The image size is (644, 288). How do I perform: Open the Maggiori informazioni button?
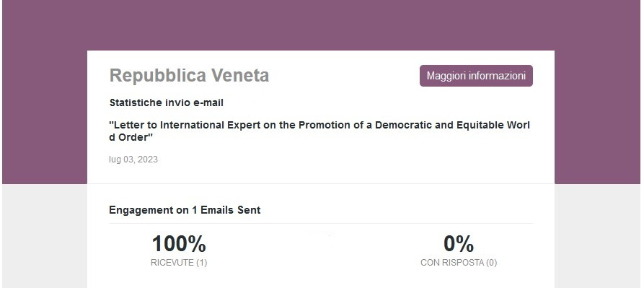476,76
